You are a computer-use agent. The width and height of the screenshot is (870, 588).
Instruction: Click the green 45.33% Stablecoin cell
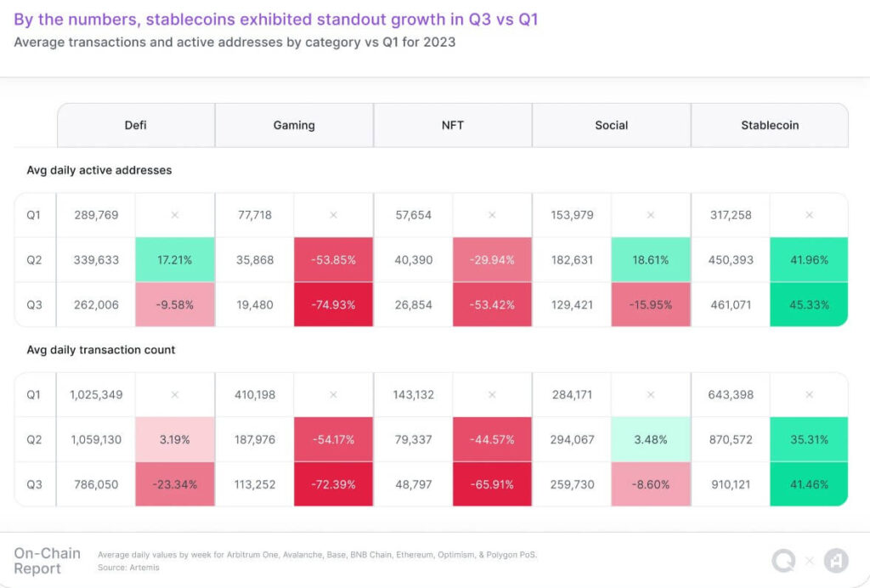809,304
